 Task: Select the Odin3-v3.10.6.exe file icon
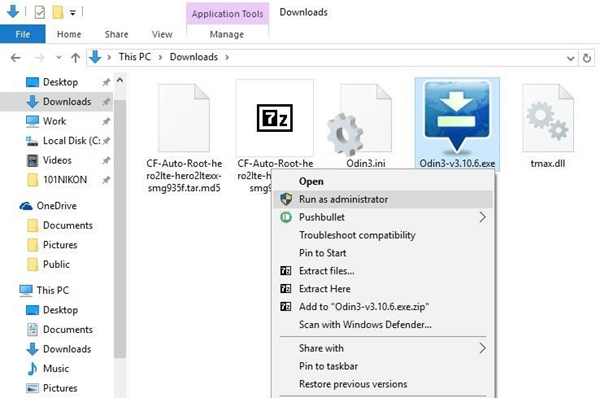point(457,117)
